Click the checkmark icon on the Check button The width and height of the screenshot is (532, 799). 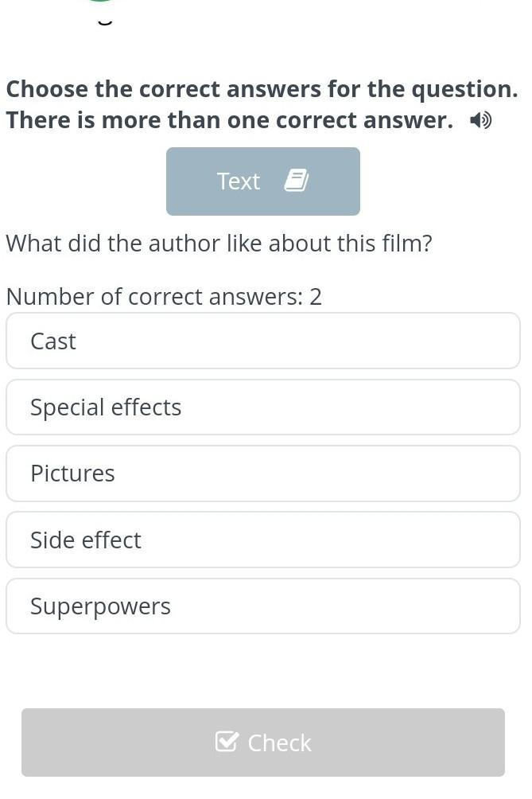(227, 742)
